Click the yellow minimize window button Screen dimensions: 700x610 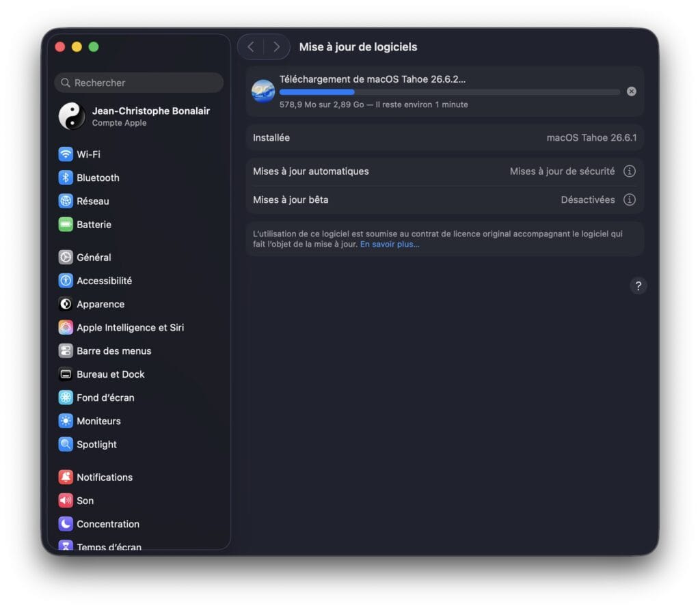pos(77,47)
